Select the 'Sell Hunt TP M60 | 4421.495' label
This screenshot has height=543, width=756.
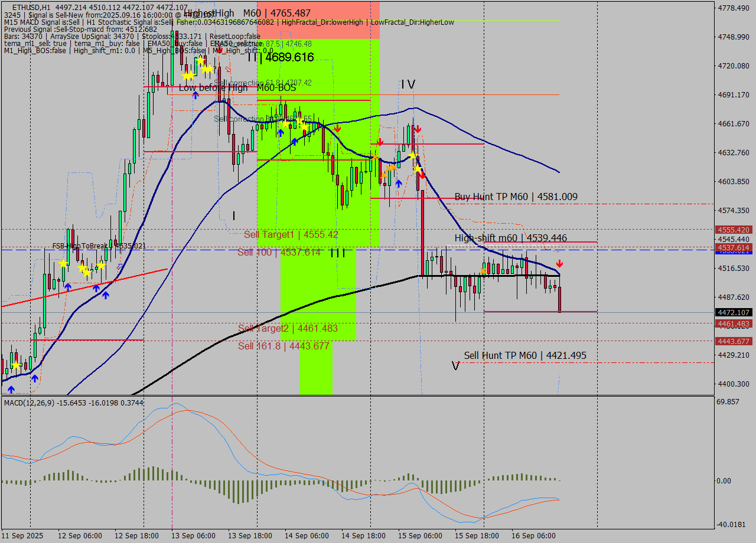coord(525,355)
